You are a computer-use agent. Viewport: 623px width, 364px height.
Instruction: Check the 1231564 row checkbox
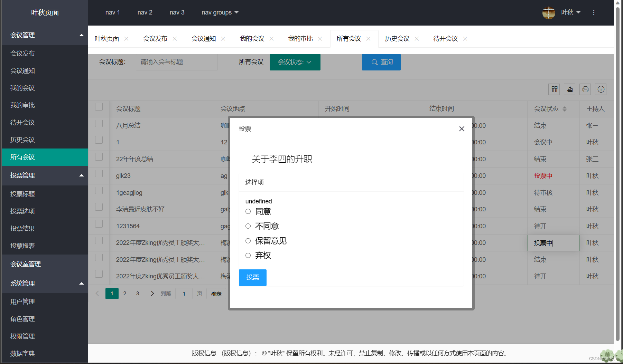(99, 224)
